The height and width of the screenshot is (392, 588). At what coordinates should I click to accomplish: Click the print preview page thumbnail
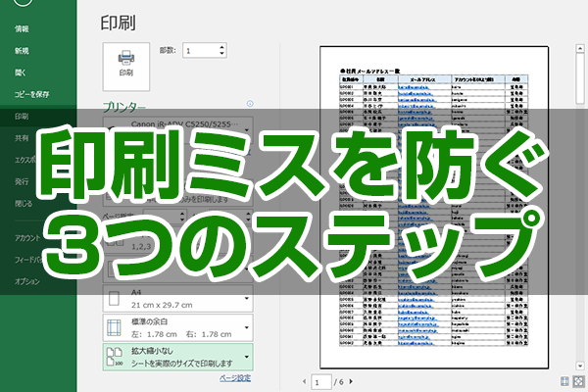(x=434, y=208)
